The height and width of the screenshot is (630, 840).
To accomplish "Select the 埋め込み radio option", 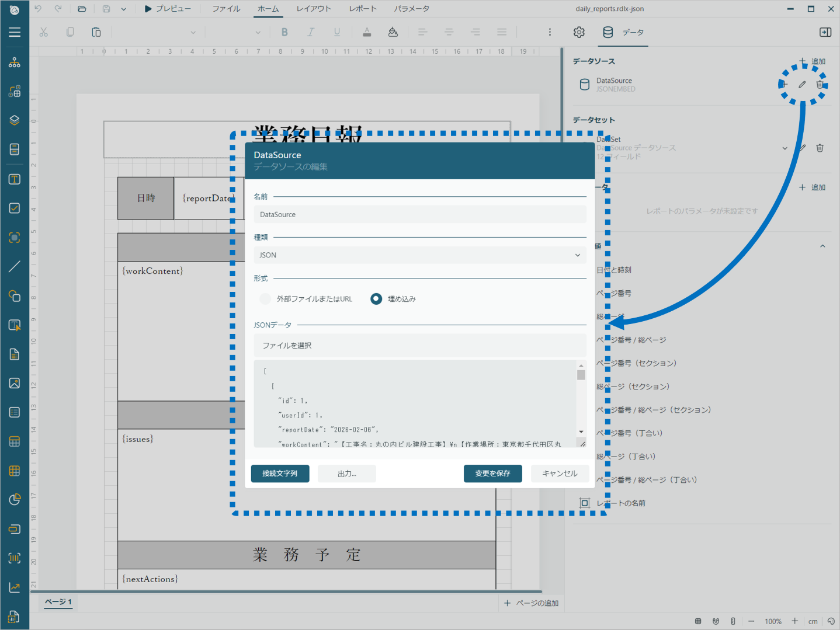I will (x=376, y=299).
